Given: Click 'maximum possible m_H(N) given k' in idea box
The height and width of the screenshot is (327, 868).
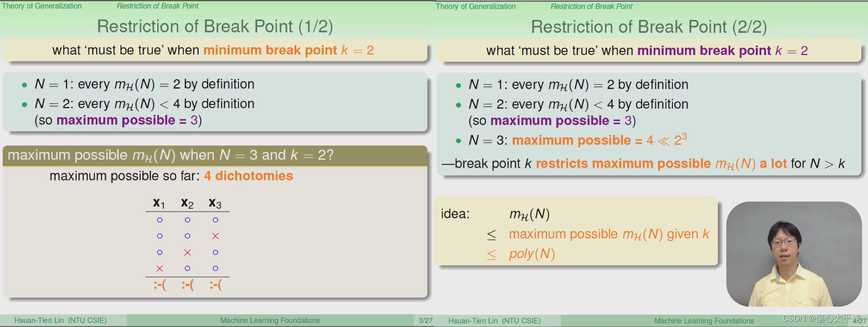Looking at the screenshot, I should pos(609,234).
